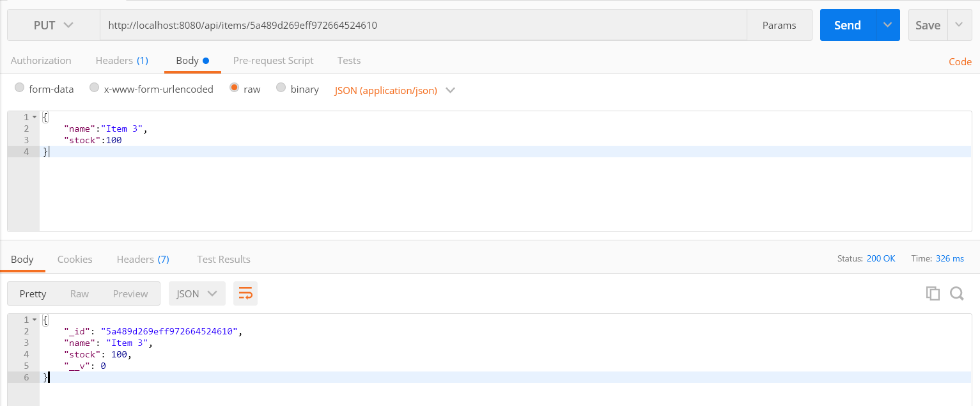Toggle line wrap icon in response
This screenshot has height=406, width=980.
[x=245, y=293]
